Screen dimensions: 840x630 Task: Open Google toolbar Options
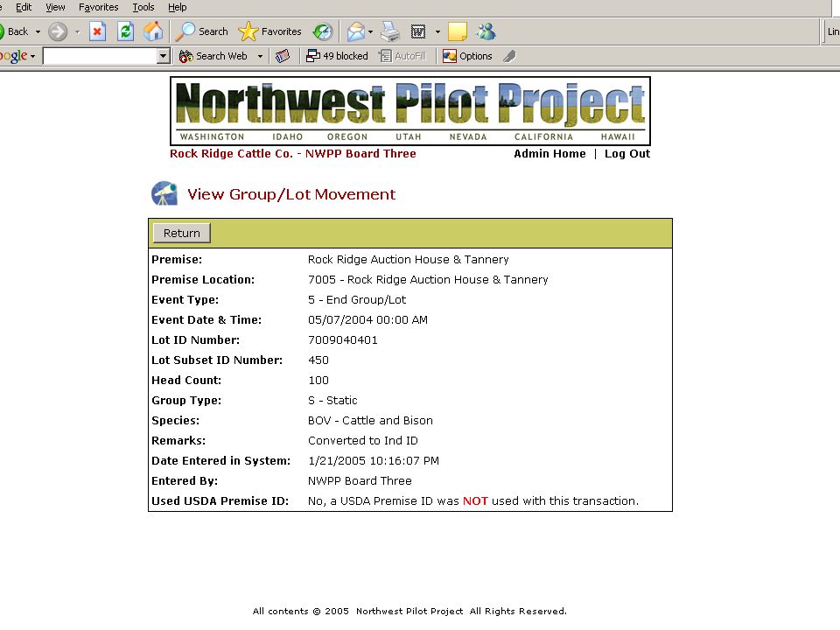(x=467, y=56)
